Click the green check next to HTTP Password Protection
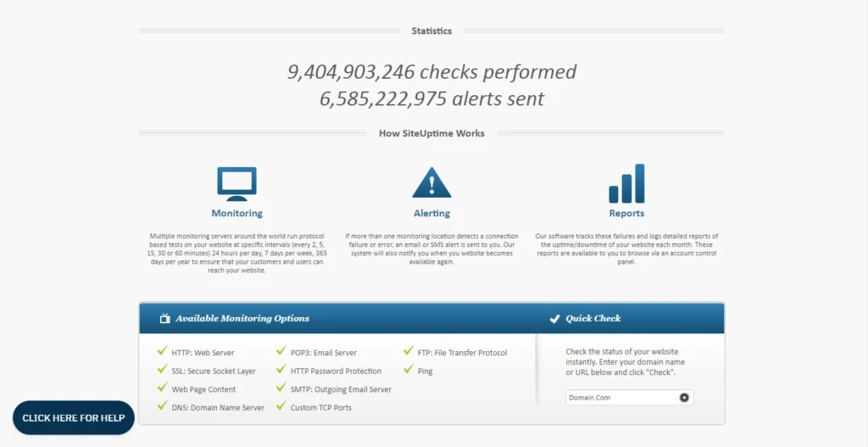Viewport: 868px width, 447px height. (x=281, y=369)
